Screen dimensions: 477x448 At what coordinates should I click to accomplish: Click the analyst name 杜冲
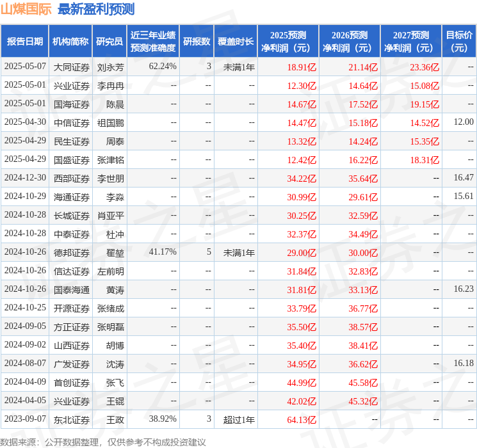point(115,234)
